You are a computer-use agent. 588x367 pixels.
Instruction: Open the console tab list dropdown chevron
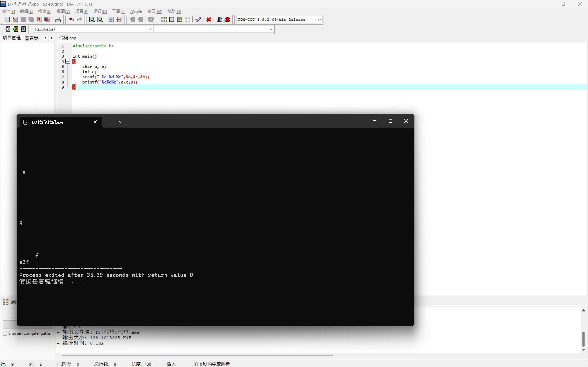tap(120, 122)
